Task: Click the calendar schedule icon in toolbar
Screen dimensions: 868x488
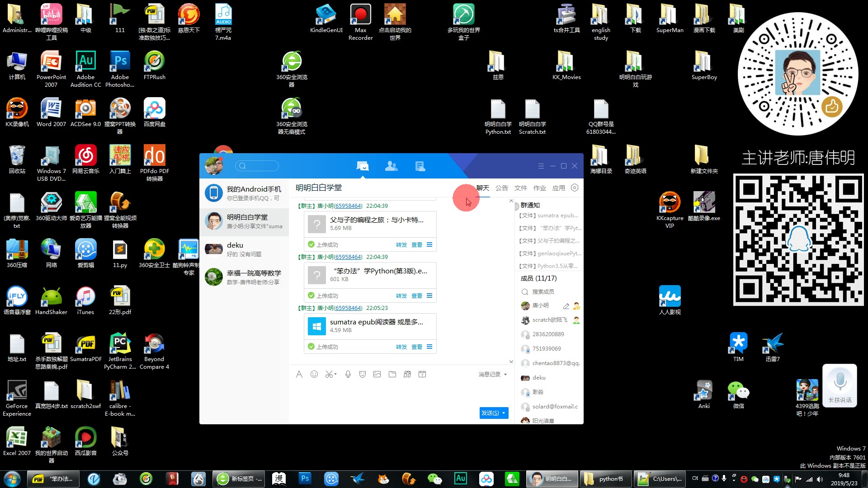Action: click(x=422, y=374)
